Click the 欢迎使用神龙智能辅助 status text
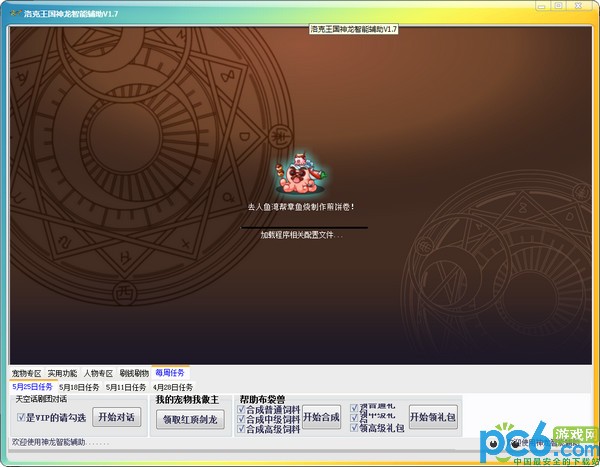 point(59,442)
